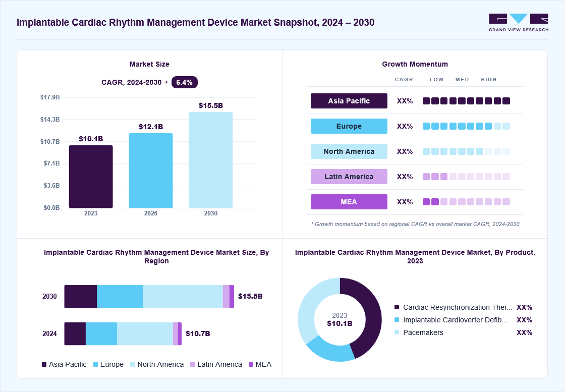Click the $10.1B donut center value
Viewport: 565px width, 392px height.
[x=340, y=323]
